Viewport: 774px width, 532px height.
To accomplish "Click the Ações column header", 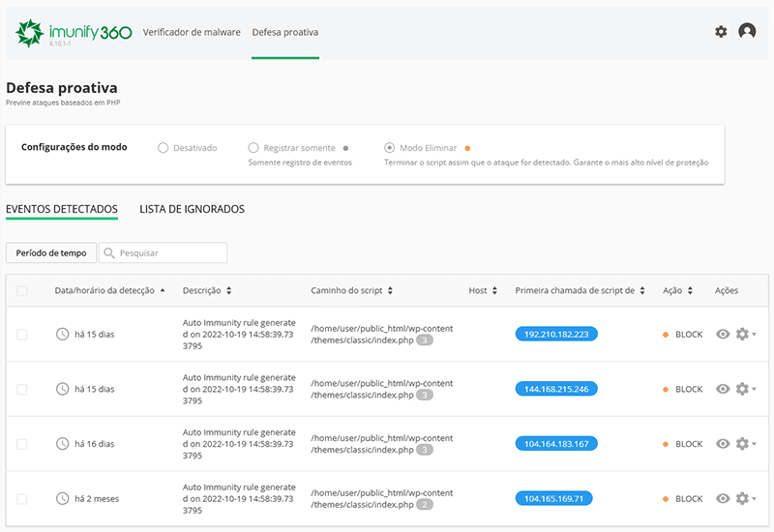I will [727, 291].
